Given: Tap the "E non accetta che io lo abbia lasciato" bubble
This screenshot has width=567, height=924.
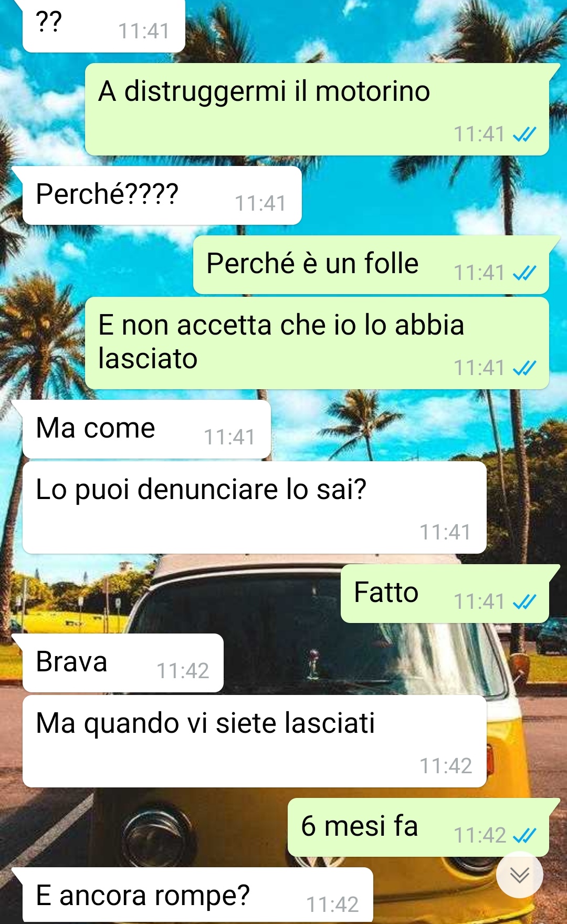Looking at the screenshot, I should pyautogui.click(x=317, y=343).
